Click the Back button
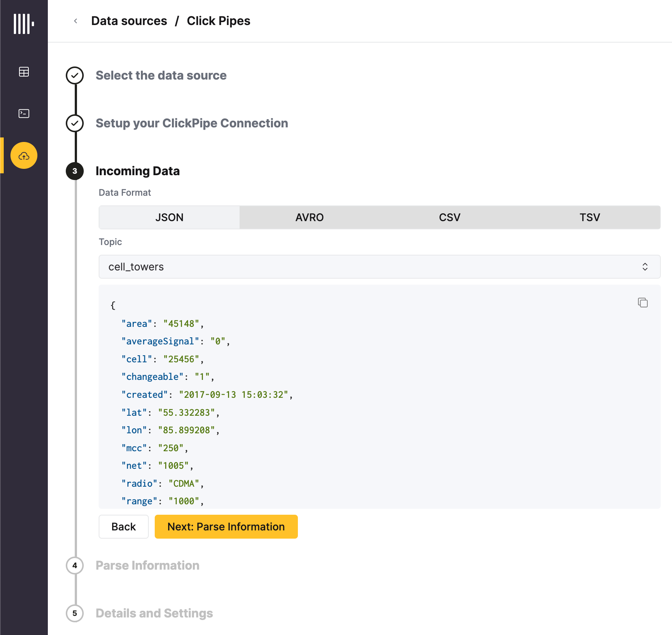This screenshot has height=635, width=672. point(124,527)
